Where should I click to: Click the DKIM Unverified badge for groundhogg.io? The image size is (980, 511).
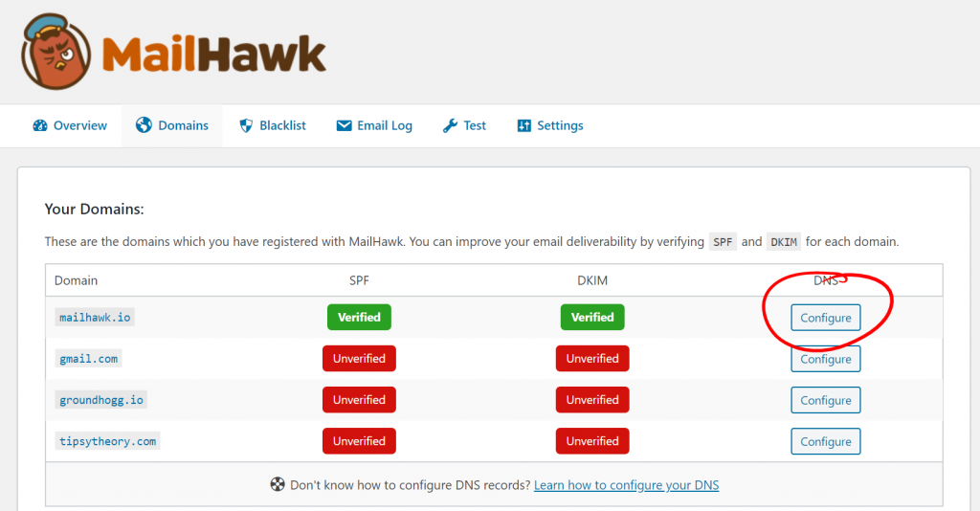click(x=591, y=400)
